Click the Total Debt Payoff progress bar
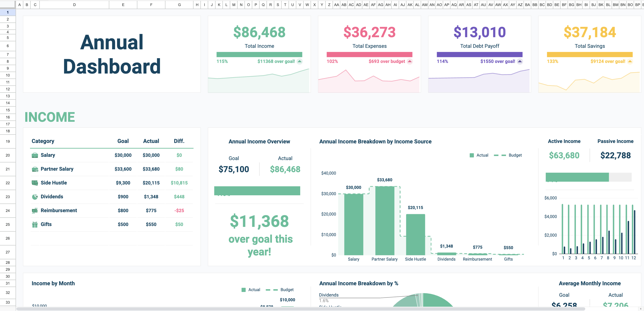Viewport: 644px width, 311px height. point(479,54)
